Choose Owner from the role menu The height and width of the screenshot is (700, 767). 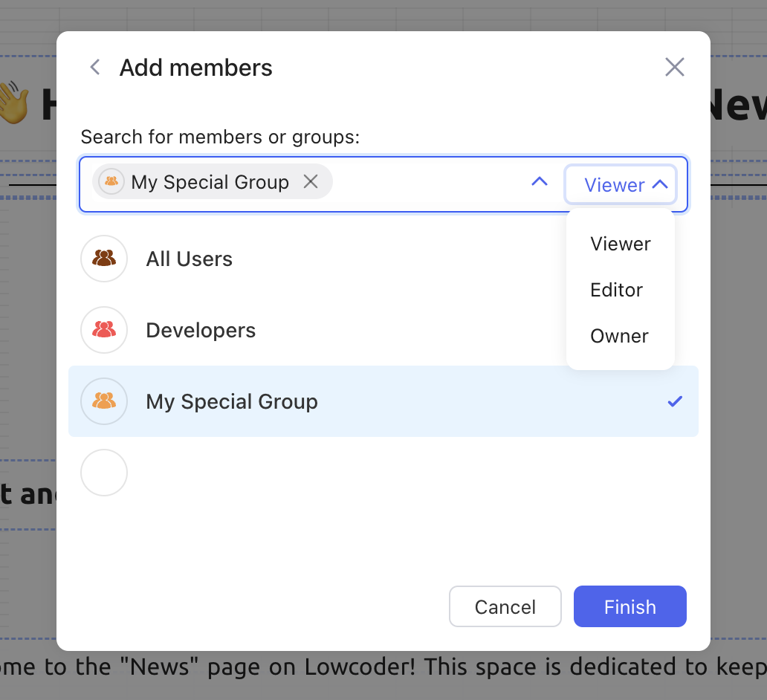[619, 336]
